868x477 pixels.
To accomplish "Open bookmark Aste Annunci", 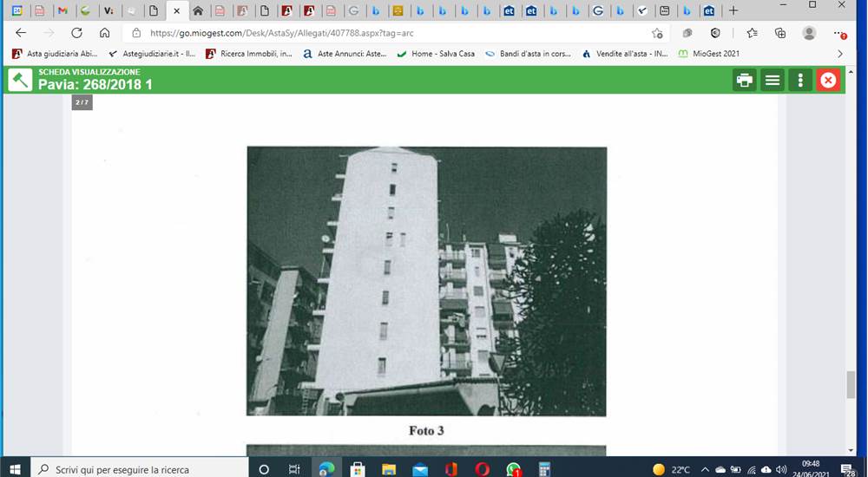I will (x=345, y=54).
